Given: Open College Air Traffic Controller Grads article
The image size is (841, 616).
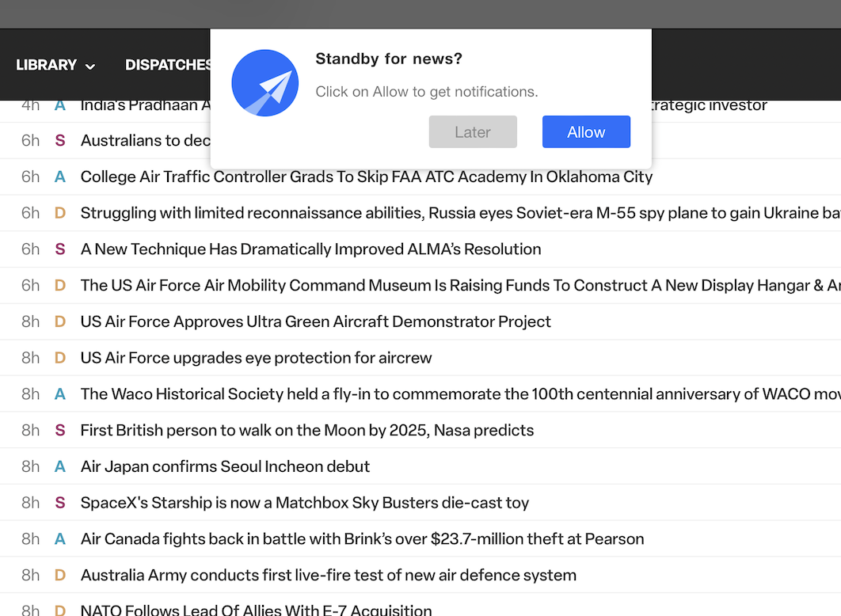Looking at the screenshot, I should click(x=367, y=177).
